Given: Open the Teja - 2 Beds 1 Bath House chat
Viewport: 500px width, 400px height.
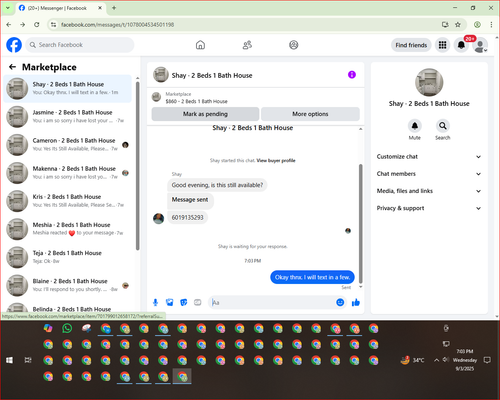Looking at the screenshot, I should click(x=68, y=257).
